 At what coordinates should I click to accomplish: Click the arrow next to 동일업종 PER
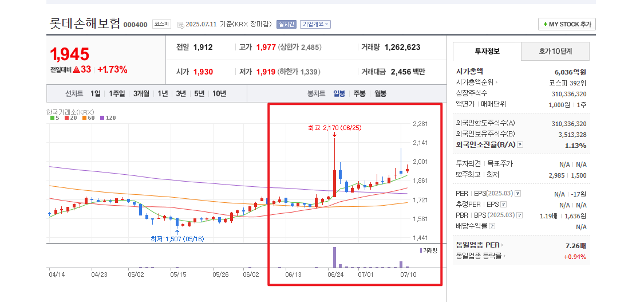(502, 245)
